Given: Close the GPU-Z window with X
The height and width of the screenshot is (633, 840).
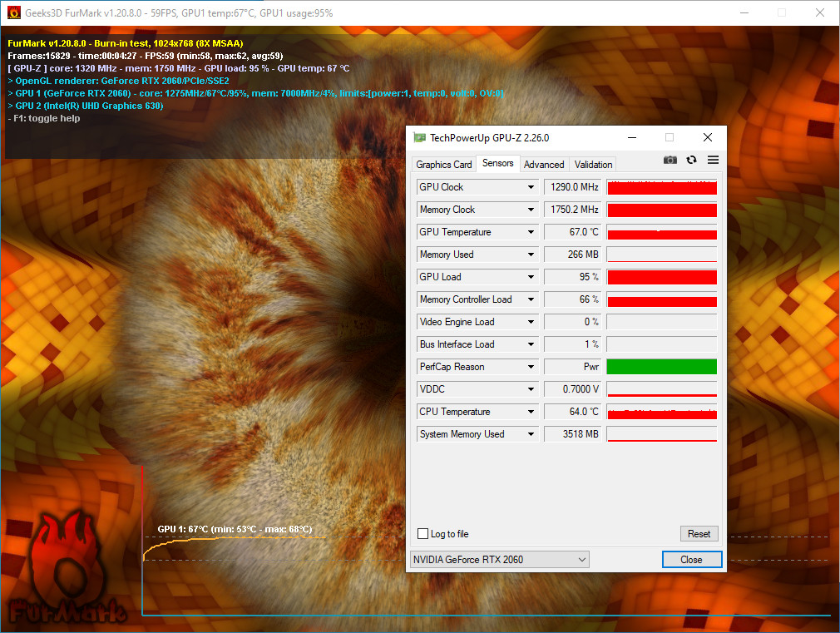Looking at the screenshot, I should (708, 138).
